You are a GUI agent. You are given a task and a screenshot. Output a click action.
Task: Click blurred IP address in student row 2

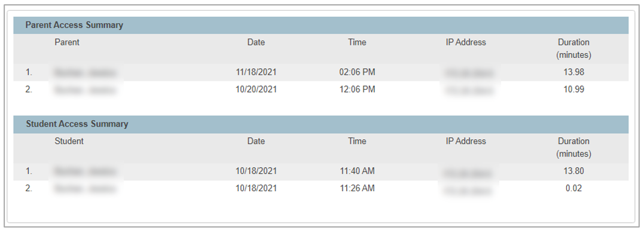click(x=469, y=190)
